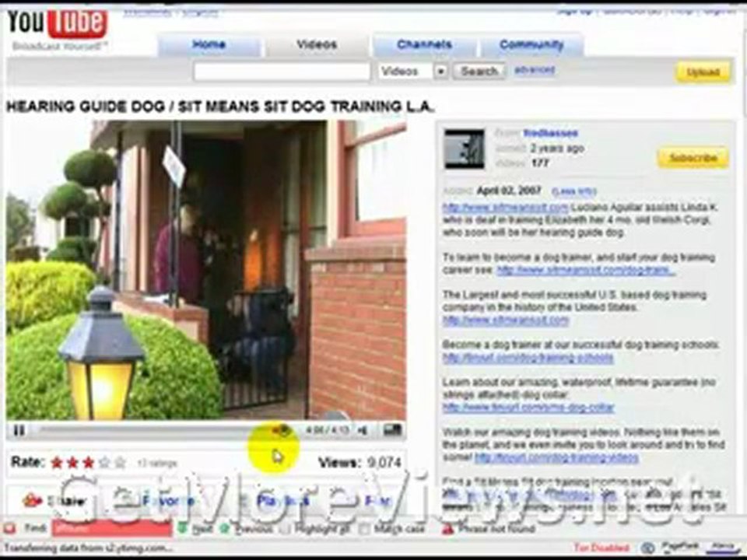Open the tinyurl dog-training-videos link
Screen dimensions: 747x560
pos(556,457)
